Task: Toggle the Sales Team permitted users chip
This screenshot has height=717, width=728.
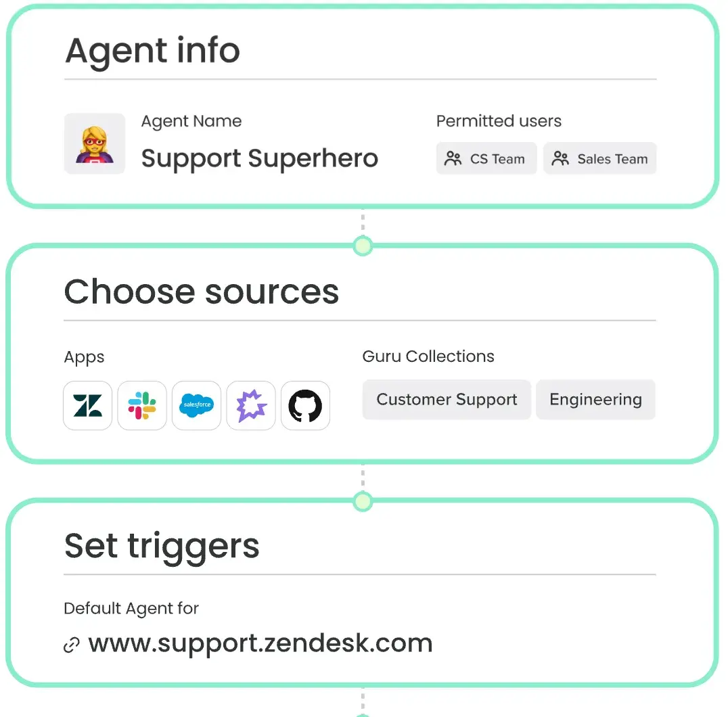Action: click(599, 158)
